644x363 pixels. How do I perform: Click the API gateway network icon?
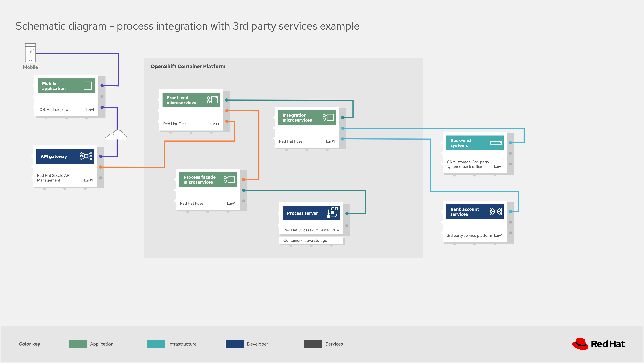86,156
